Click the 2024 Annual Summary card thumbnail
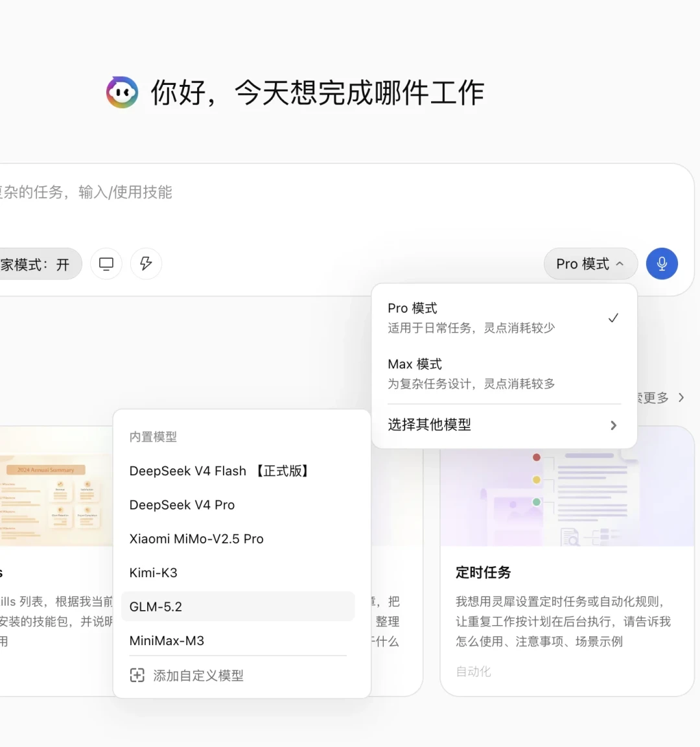Viewport: 700px width, 747px height. click(56, 486)
